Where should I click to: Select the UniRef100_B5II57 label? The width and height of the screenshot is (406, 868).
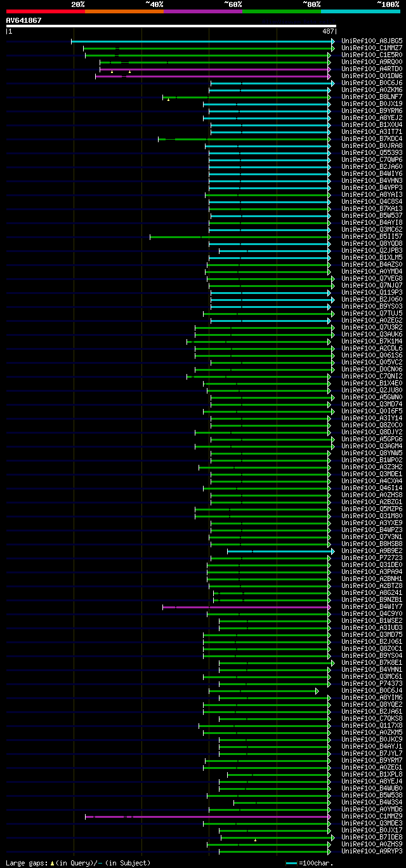click(372, 237)
